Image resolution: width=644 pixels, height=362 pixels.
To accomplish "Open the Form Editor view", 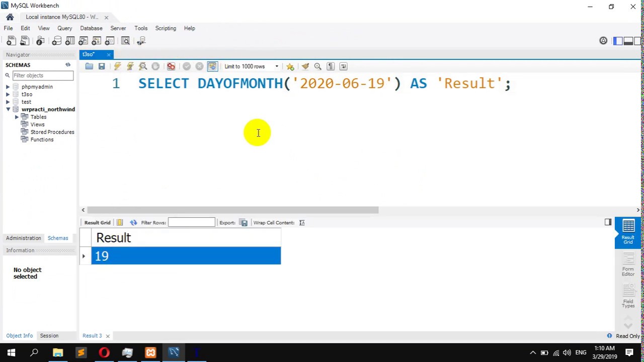I will pyautogui.click(x=628, y=264).
